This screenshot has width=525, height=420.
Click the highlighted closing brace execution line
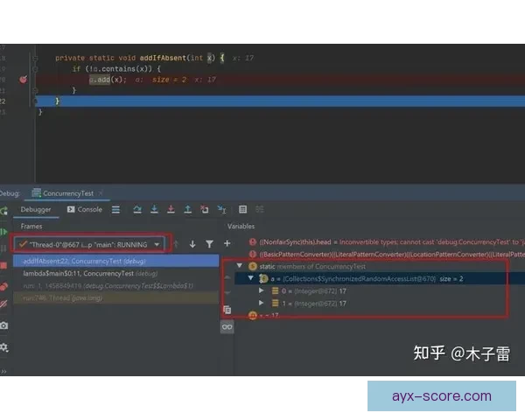(x=280, y=101)
